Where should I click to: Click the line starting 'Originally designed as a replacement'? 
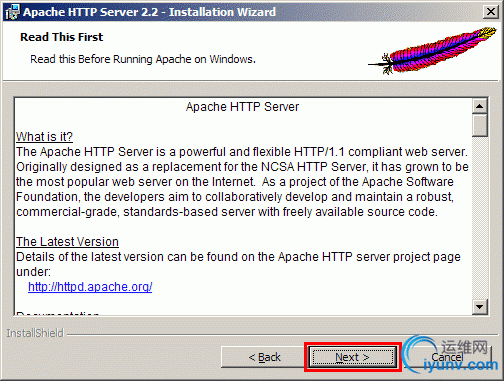(242, 167)
